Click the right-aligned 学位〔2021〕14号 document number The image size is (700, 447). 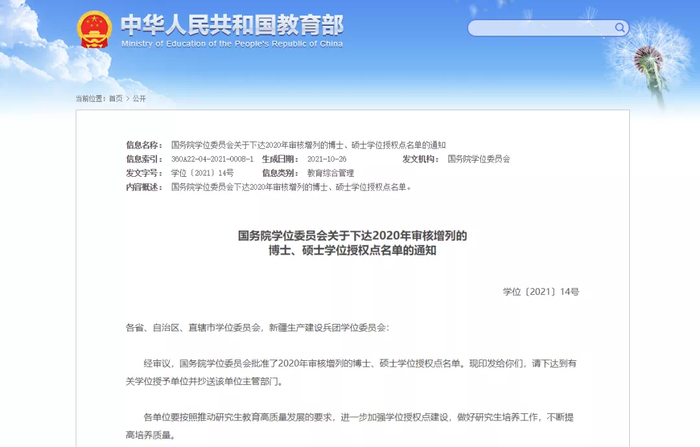click(541, 292)
